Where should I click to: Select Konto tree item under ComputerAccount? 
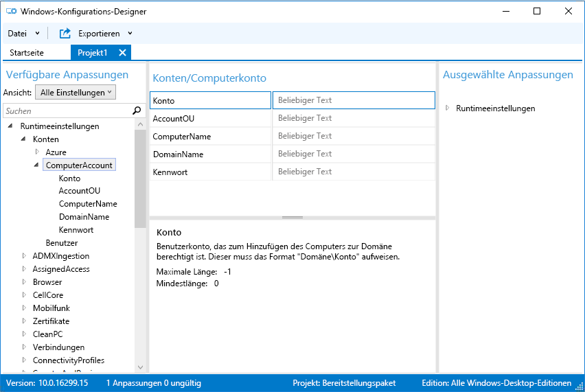[69, 178]
